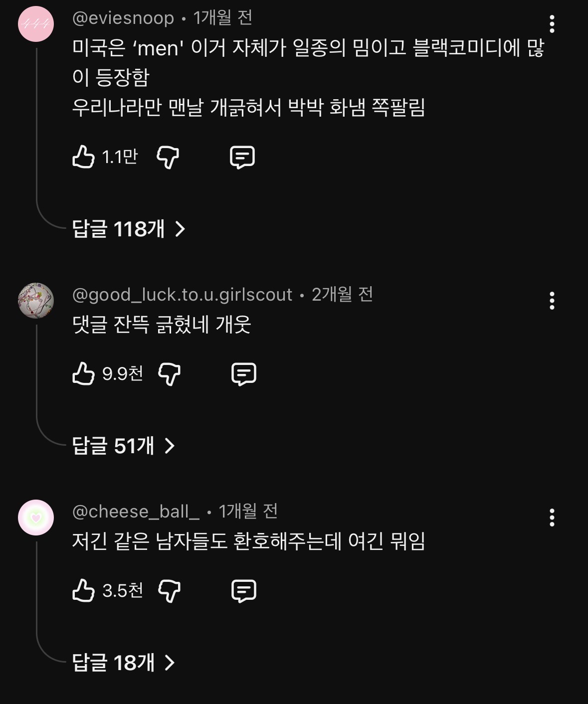Tap the @cheese_ball_ heart avatar

pos(36,518)
